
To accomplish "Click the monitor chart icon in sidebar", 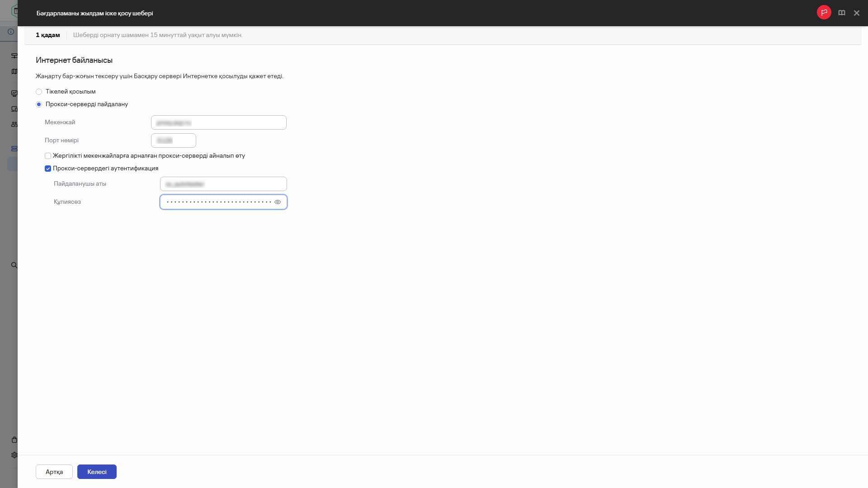I will (x=14, y=94).
